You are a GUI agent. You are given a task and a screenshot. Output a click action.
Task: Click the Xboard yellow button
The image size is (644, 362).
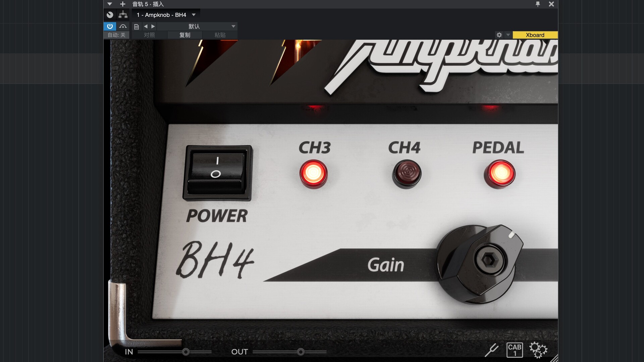point(535,35)
